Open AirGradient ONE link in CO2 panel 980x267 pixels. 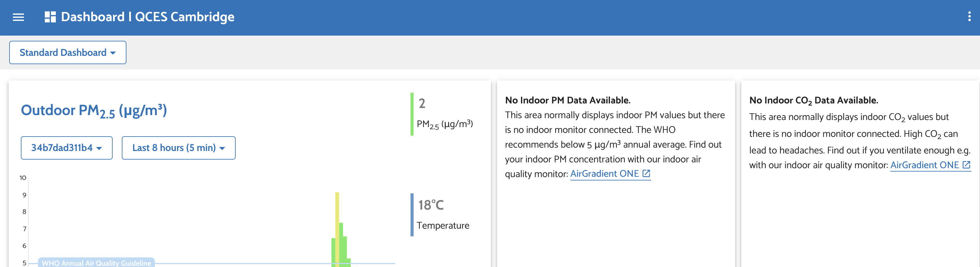[924, 165]
